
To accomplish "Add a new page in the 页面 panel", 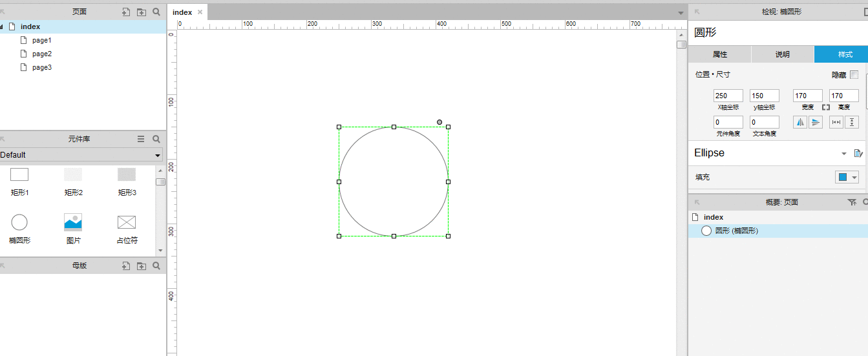I will pyautogui.click(x=126, y=12).
